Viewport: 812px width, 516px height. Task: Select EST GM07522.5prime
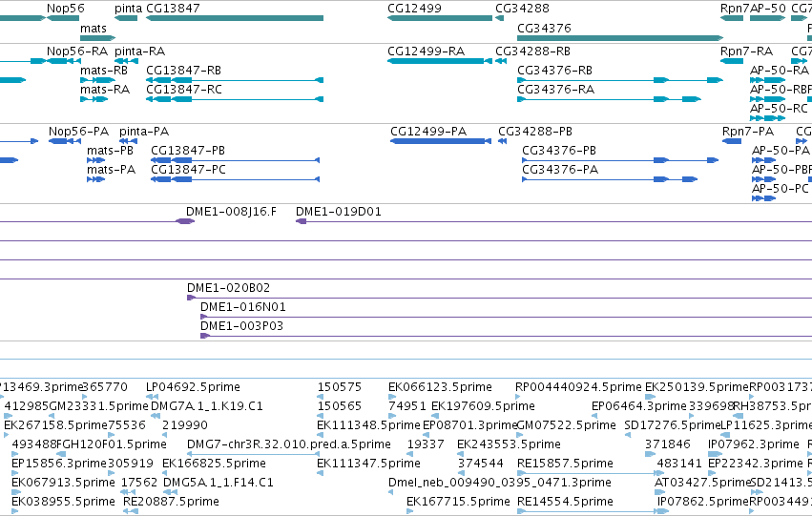click(x=567, y=425)
